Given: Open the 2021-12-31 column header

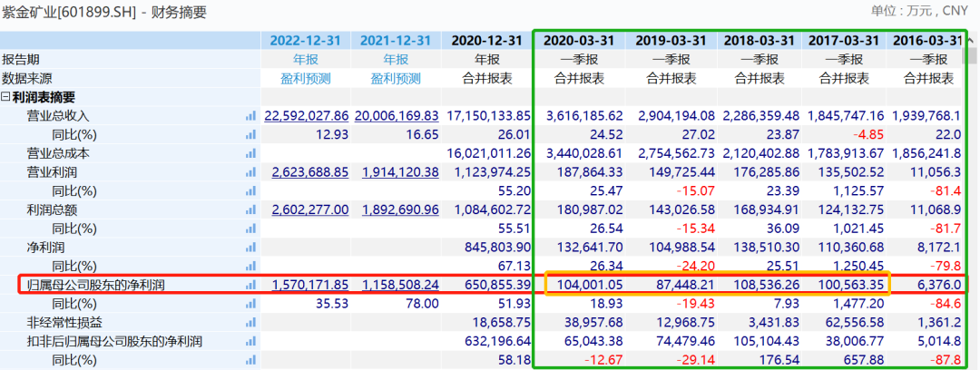Looking at the screenshot, I should 396,41.
